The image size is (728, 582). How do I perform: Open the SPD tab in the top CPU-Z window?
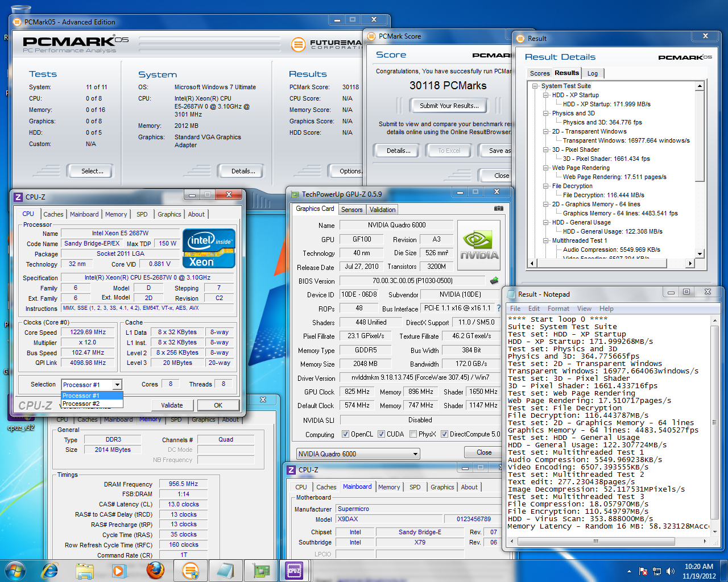point(142,214)
